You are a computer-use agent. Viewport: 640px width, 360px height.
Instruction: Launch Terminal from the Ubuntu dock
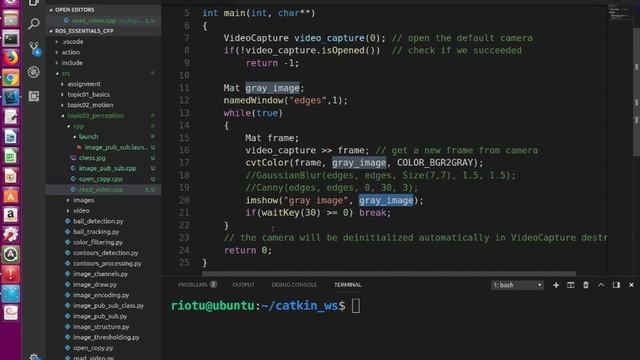11,38
